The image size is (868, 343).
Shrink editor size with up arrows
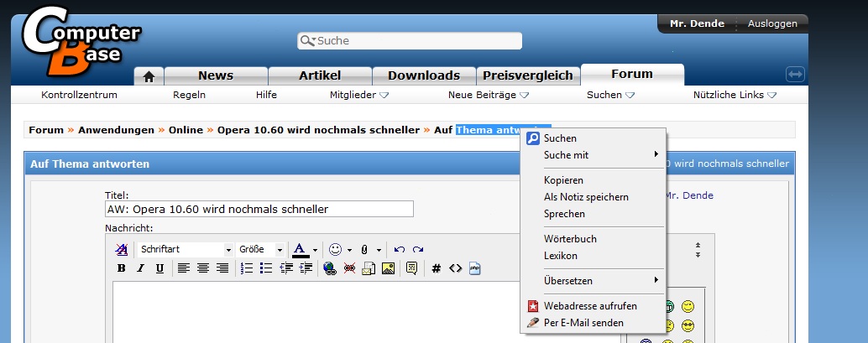click(698, 245)
